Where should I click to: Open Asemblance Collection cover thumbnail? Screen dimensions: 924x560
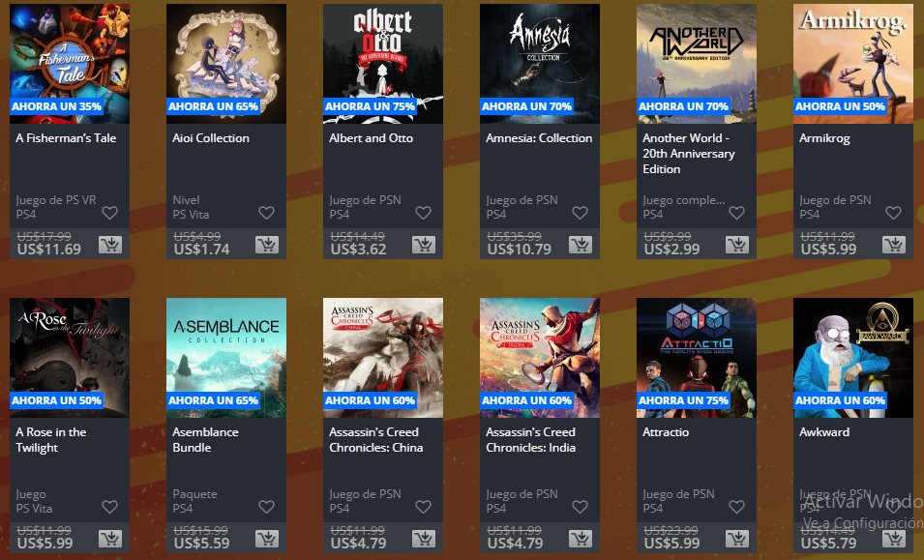point(226,358)
